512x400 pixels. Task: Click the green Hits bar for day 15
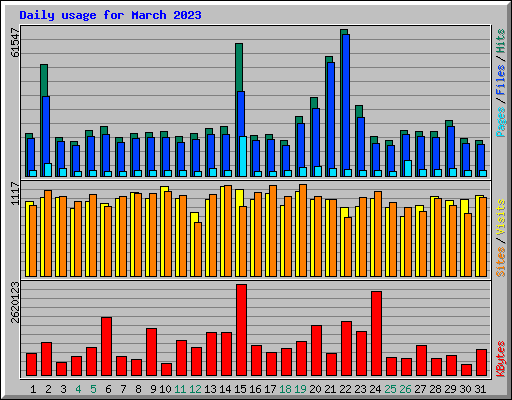[239, 67]
